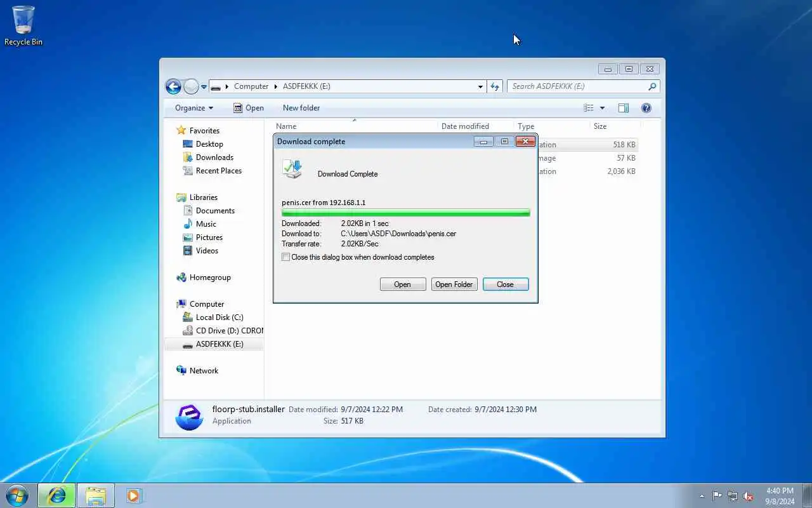Screen dimensions: 812x508
Task: Open the Organize dropdown menu
Action: click(x=194, y=108)
